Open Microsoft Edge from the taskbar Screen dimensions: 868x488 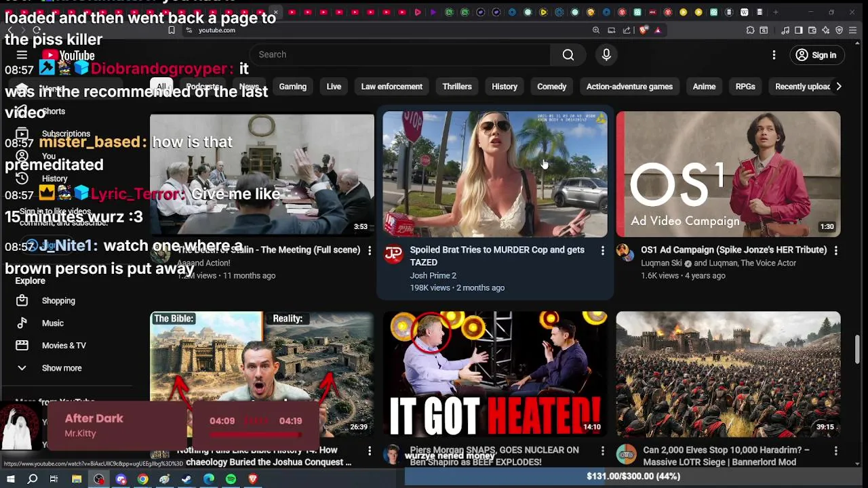[x=209, y=479]
